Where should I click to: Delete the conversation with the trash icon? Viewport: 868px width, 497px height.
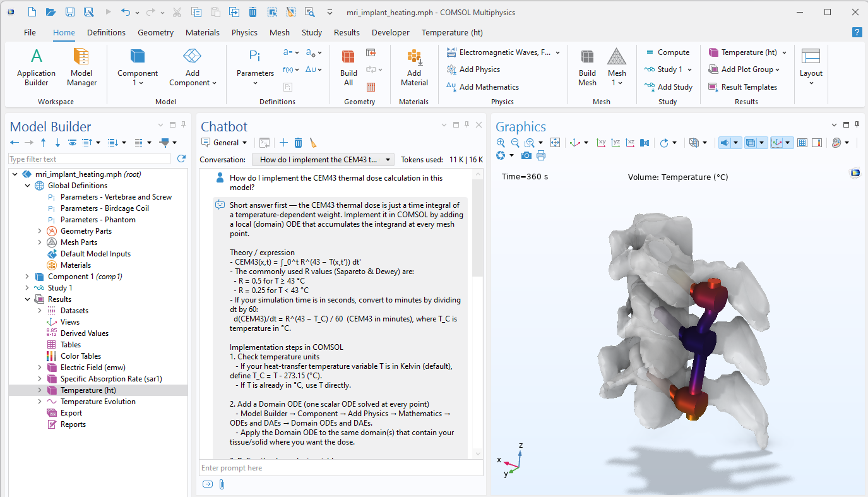tap(299, 143)
